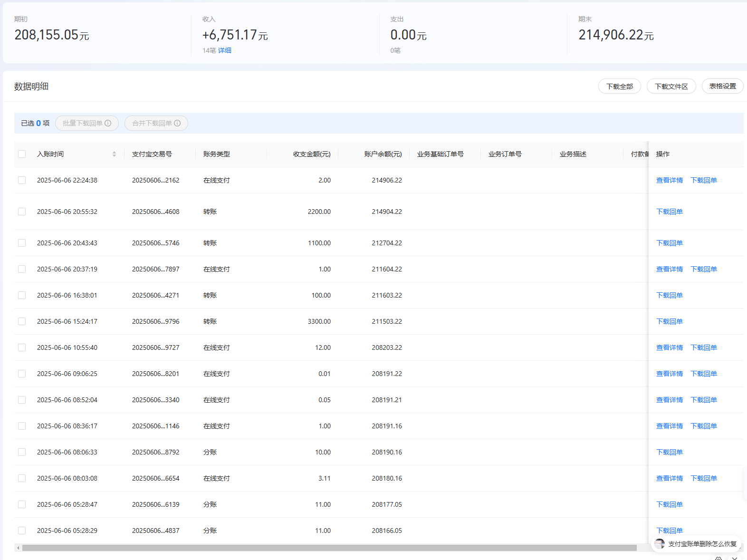747x560 pixels.
Task: Check the row dated 2025-06-06 22:24:38
Action: point(22,180)
